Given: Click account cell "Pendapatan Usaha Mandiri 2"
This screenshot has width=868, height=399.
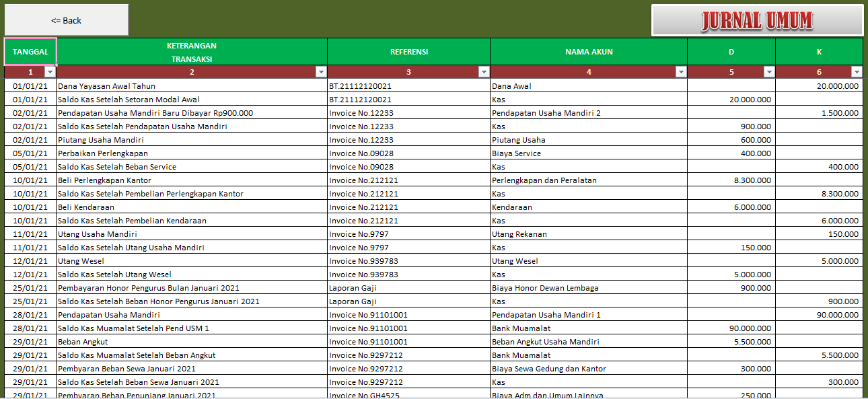Looking at the screenshot, I should point(589,113).
